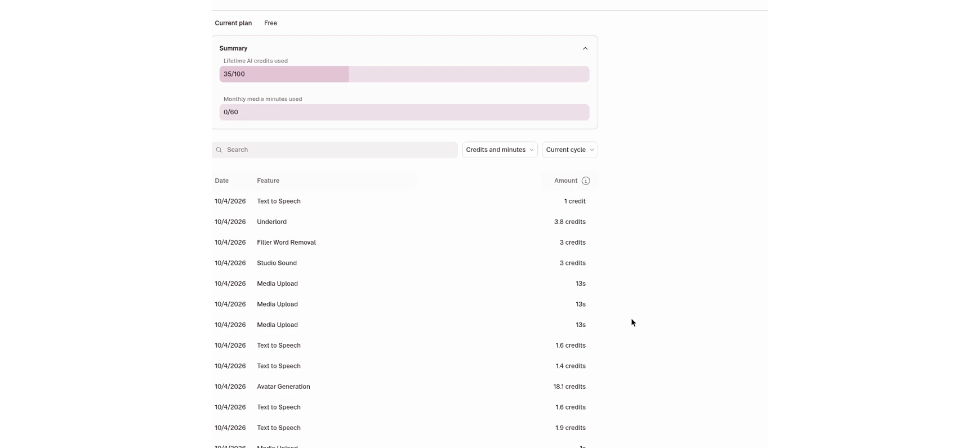Click the 18.1 credits amount
The image size is (980, 448).
coord(569,387)
